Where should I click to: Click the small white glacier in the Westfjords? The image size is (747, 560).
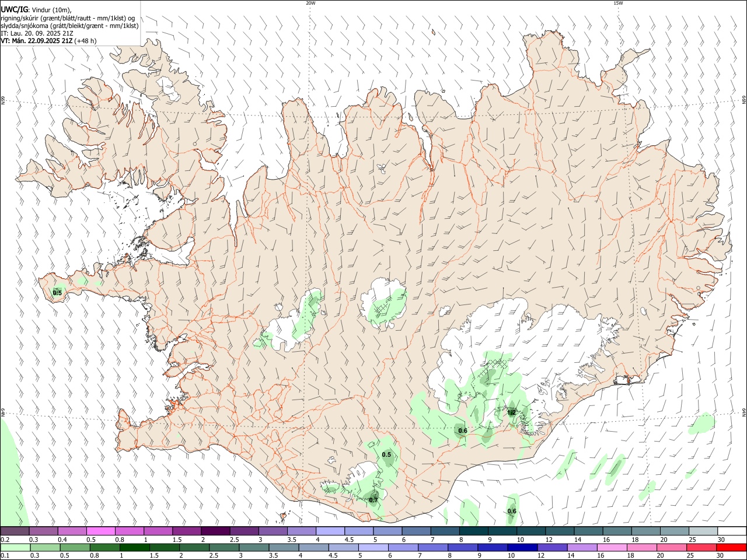click(x=169, y=87)
